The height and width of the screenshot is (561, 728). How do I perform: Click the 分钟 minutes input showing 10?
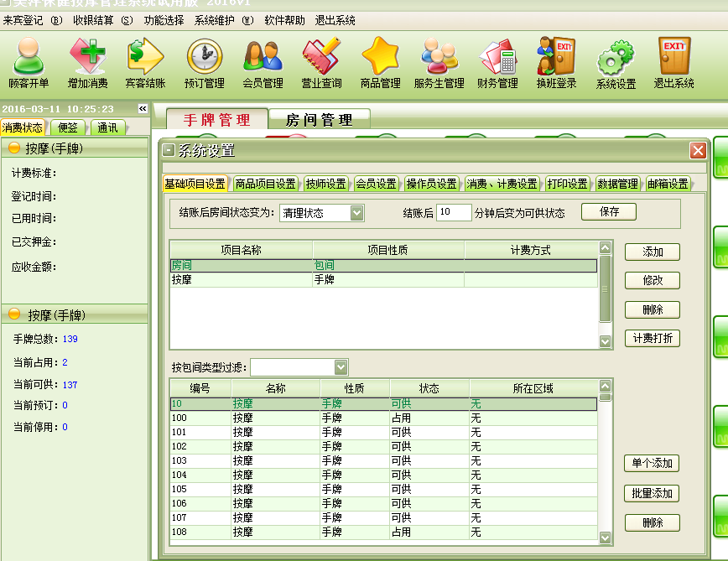pyautogui.click(x=454, y=212)
